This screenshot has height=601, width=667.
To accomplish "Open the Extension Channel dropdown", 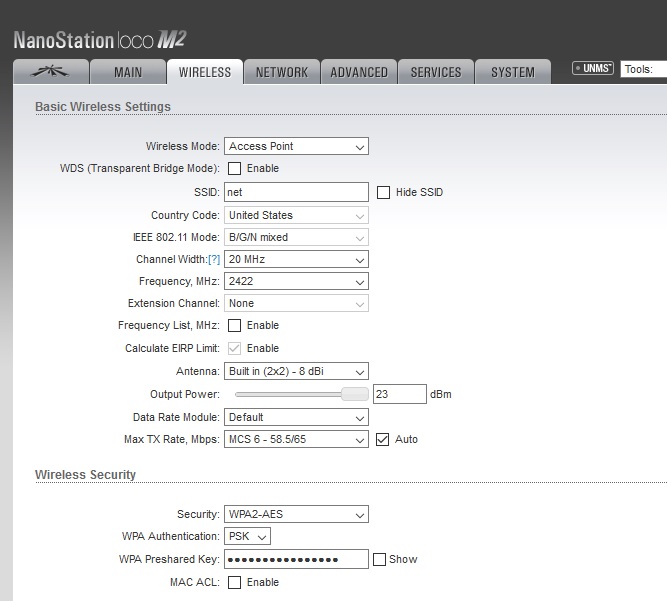I will 296,304.
